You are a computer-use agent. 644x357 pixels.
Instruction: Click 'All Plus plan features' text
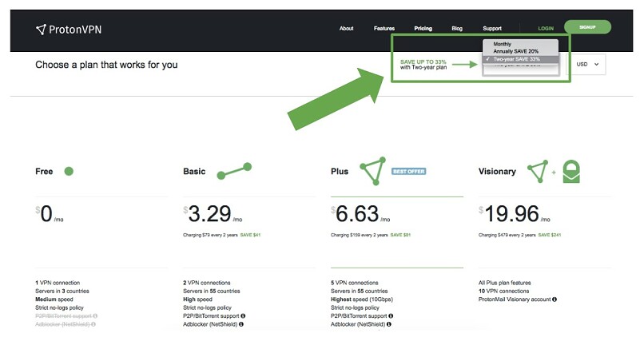pyautogui.click(x=504, y=283)
